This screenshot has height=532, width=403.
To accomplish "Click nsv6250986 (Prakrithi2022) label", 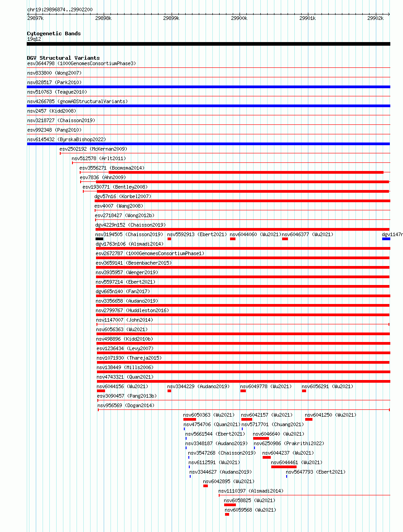I will coord(289,443).
